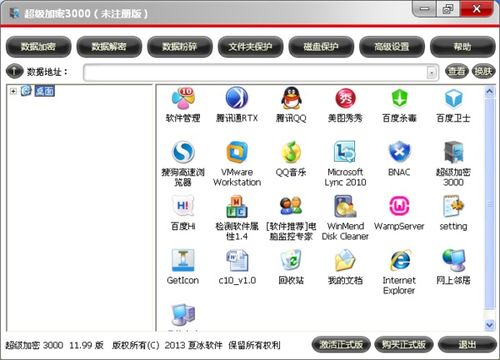Click the file list scroll-down arrow
This screenshot has height=360, width=500.
490,324
